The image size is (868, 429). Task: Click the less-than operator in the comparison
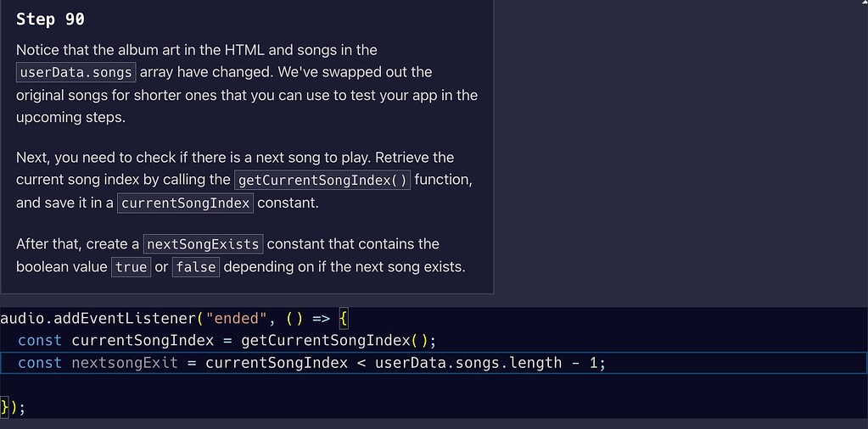(361, 363)
